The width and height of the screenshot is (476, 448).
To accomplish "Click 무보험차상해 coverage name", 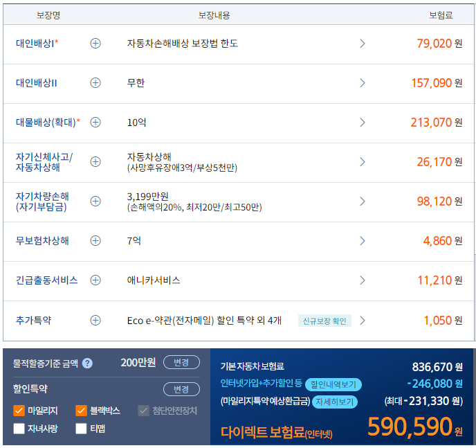I will pyautogui.click(x=42, y=241).
